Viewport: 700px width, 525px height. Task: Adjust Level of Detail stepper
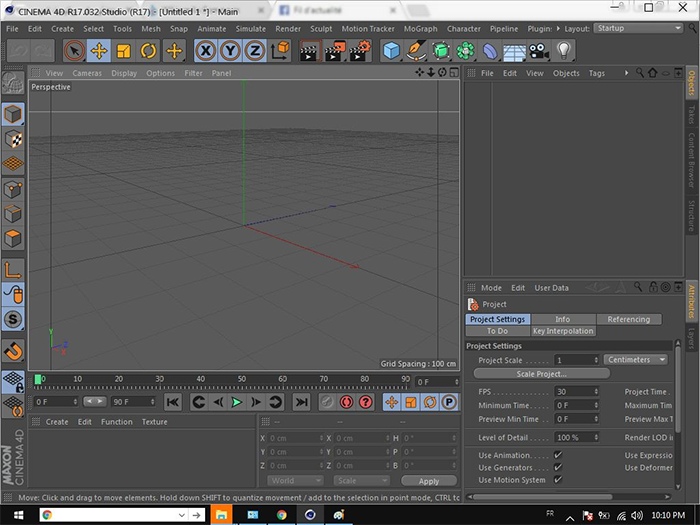click(x=596, y=438)
